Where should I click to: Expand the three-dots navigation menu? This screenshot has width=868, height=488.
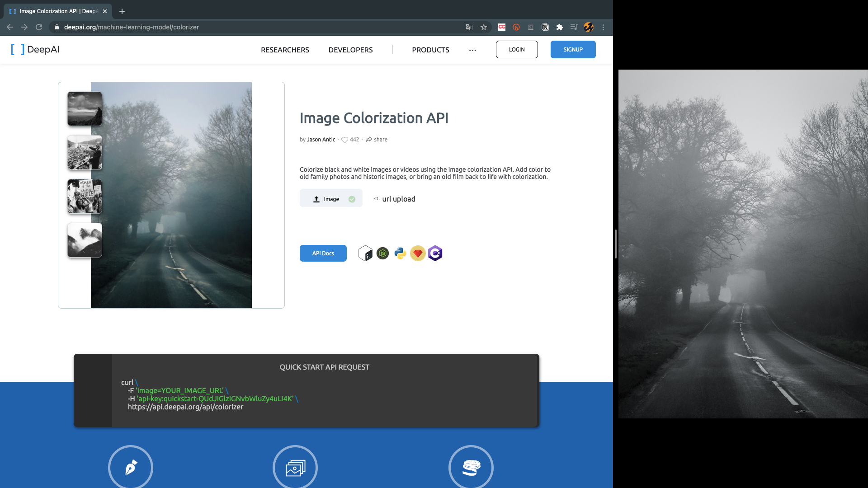coord(472,50)
